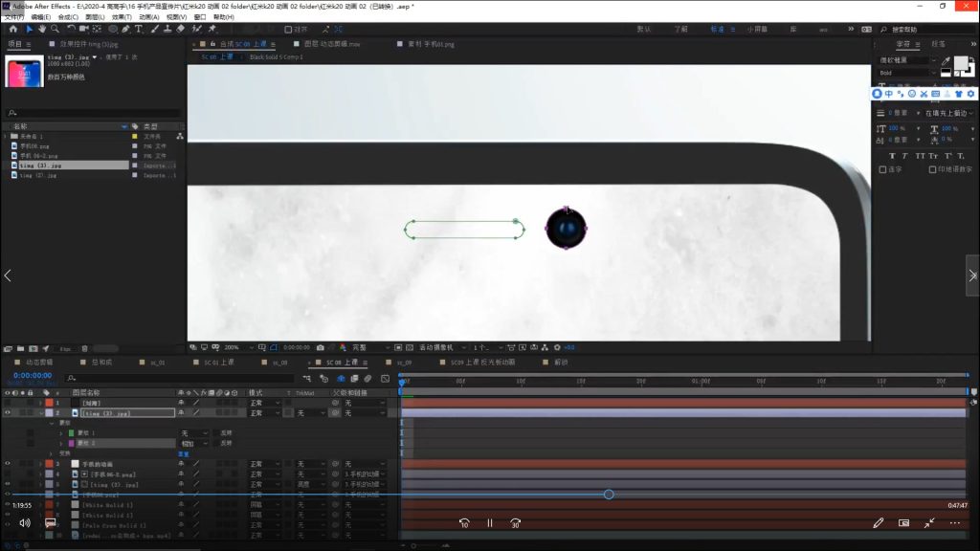Select the Zoom magnifier tool
The height and width of the screenshot is (551, 980).
(56, 29)
